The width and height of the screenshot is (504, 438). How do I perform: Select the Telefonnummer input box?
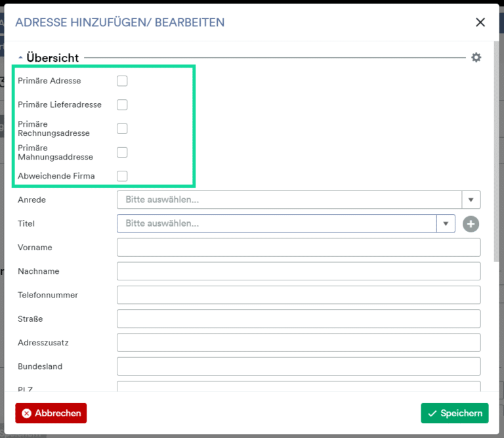pyautogui.click(x=298, y=295)
